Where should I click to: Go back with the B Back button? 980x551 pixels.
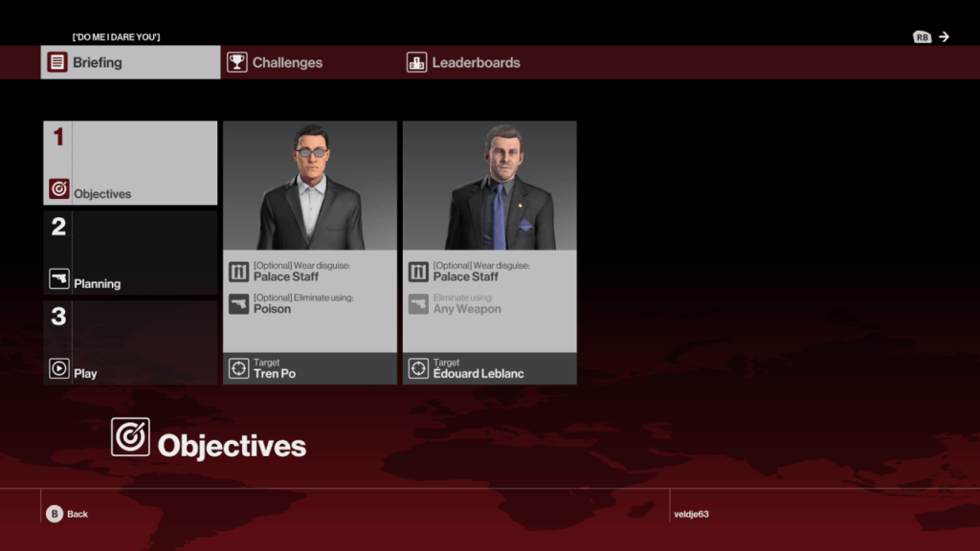(67, 514)
